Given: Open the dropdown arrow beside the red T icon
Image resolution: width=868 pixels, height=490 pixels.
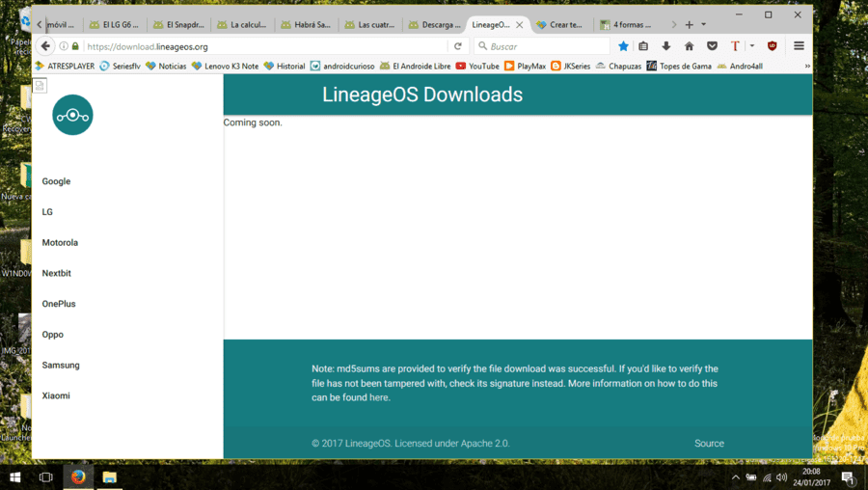Looking at the screenshot, I should (751, 46).
